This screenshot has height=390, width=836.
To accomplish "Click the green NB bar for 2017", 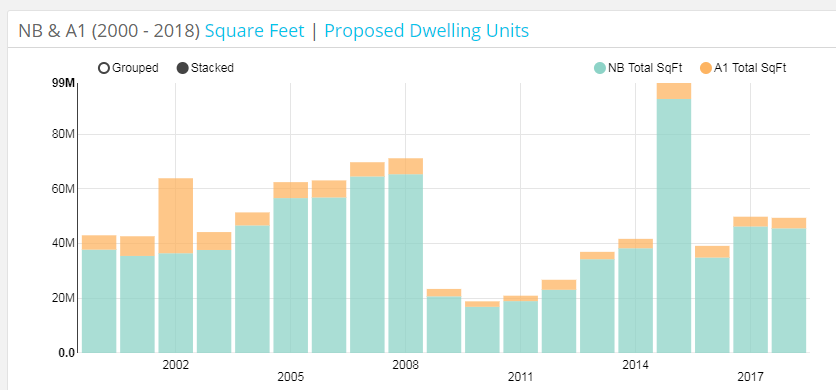I will click(x=751, y=290).
